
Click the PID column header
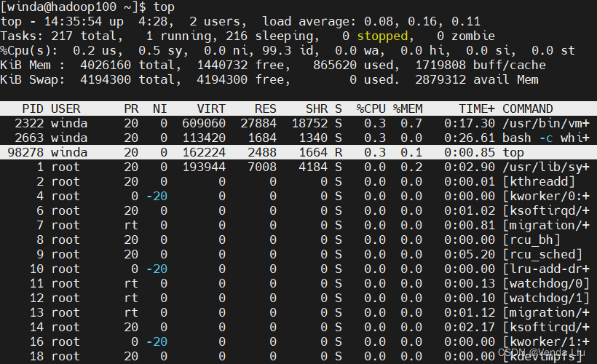[33, 109]
